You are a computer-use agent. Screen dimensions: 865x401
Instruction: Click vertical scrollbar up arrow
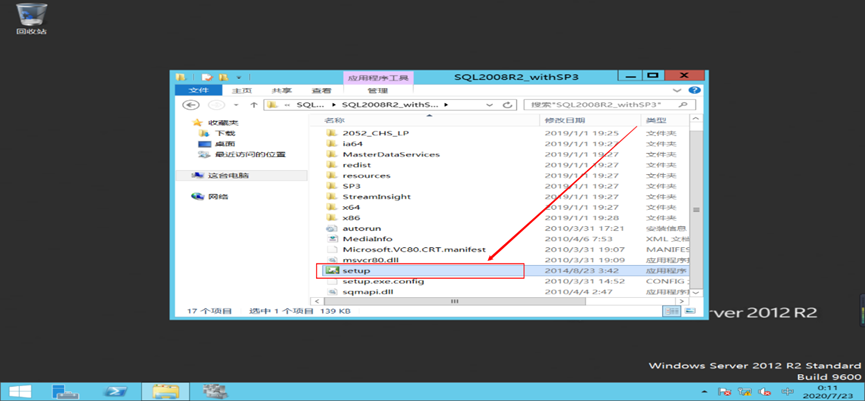tap(696, 120)
